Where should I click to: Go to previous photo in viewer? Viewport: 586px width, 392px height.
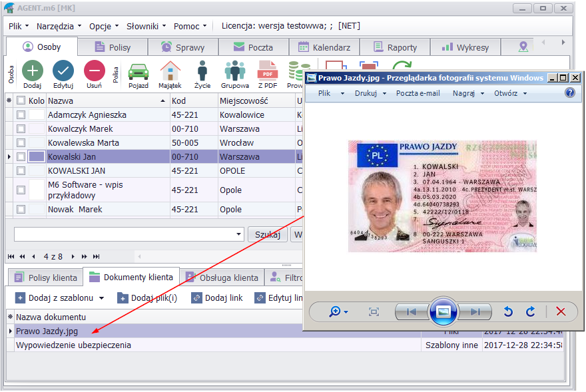[x=412, y=311]
